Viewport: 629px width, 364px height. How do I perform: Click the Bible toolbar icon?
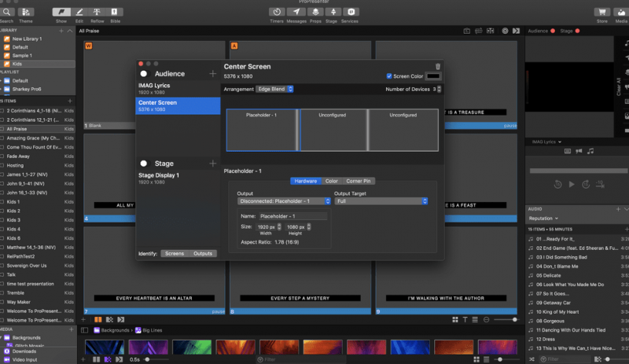[x=116, y=12]
